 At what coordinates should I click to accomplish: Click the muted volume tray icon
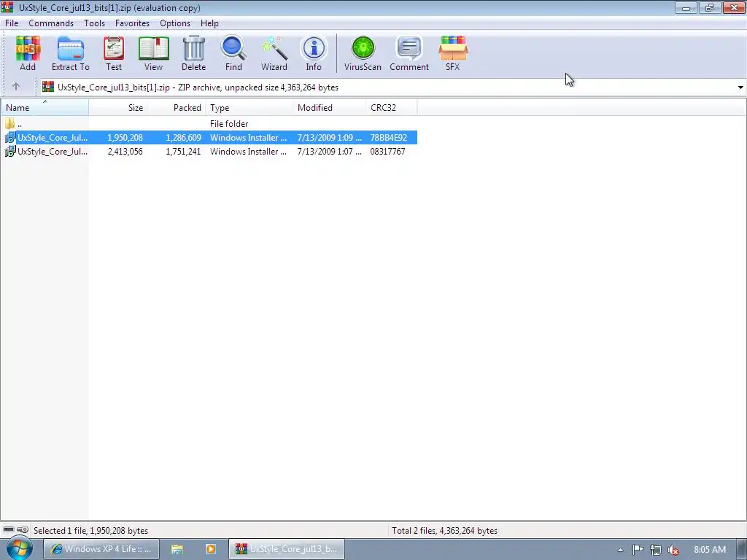[x=673, y=550]
